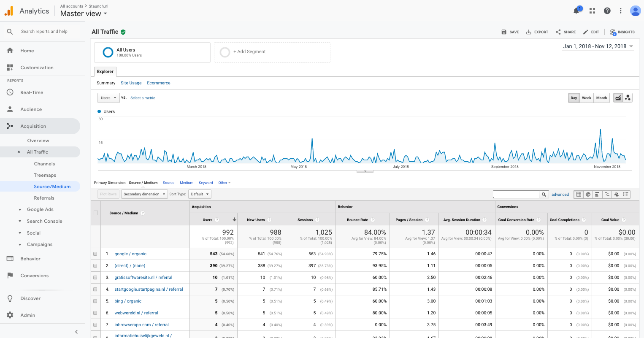644x338 pixels.
Task: Open the Secondary dimension dropdown
Action: pos(144,194)
